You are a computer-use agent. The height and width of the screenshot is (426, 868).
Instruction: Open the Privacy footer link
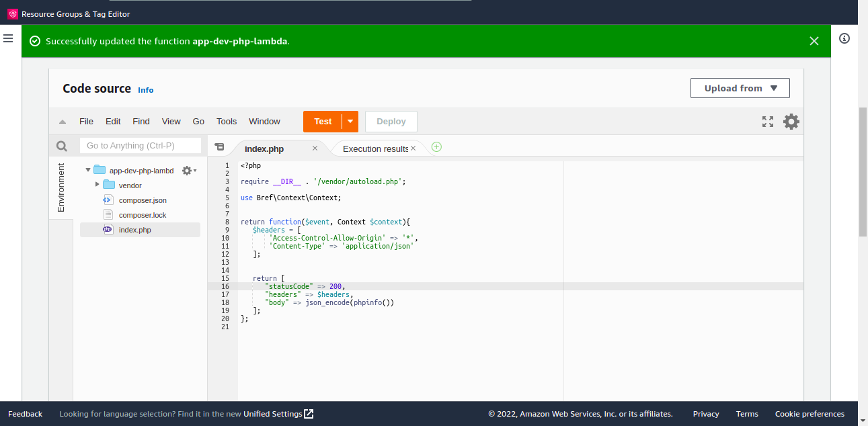coord(706,414)
